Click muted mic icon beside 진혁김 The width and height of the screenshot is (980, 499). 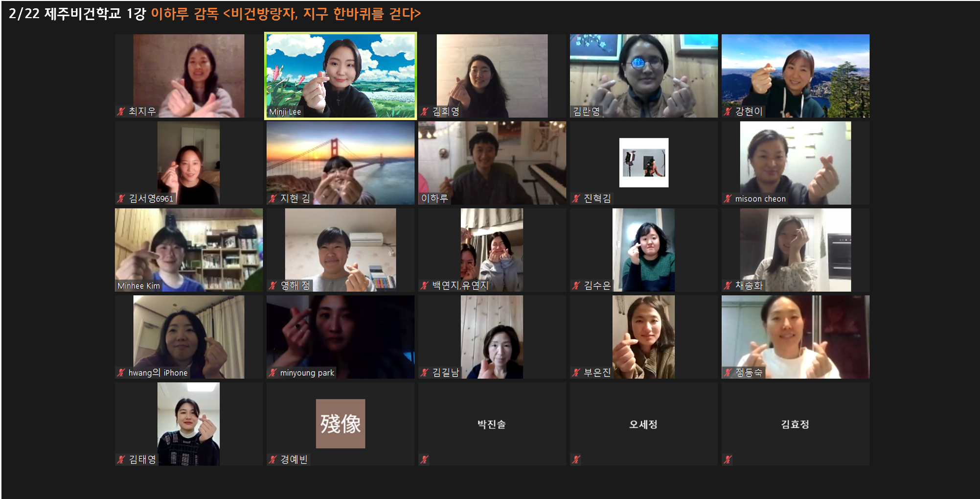coord(576,198)
